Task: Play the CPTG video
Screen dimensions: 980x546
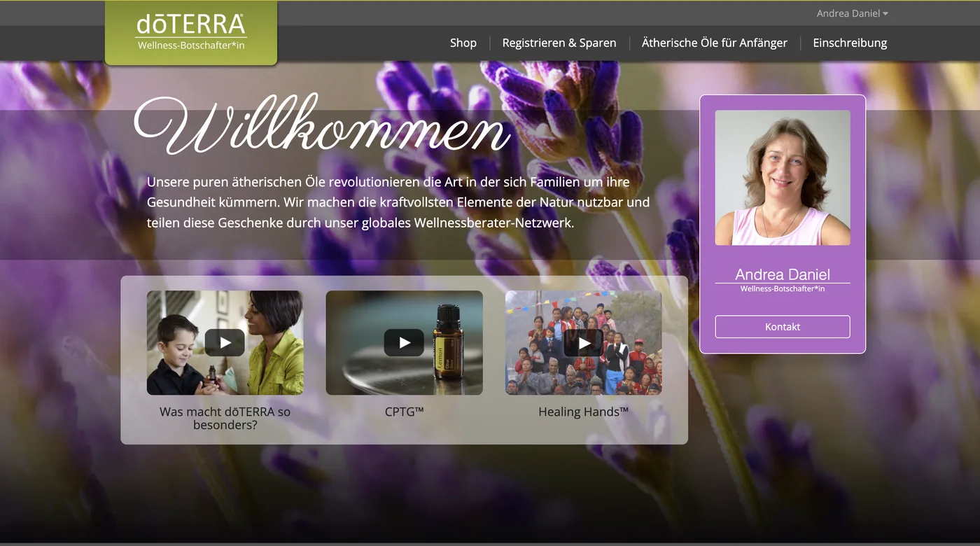Action: pyautogui.click(x=404, y=342)
